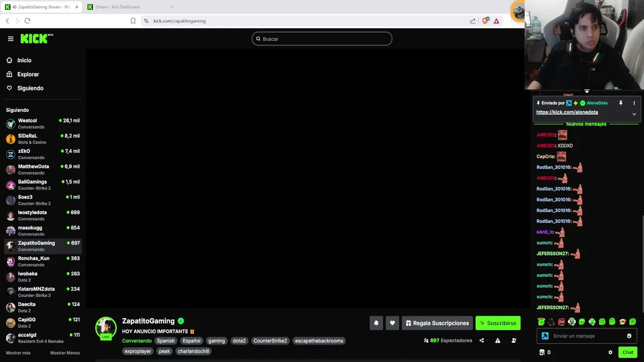Click the share stream icon
This screenshot has height=362, width=644.
(x=481, y=340)
